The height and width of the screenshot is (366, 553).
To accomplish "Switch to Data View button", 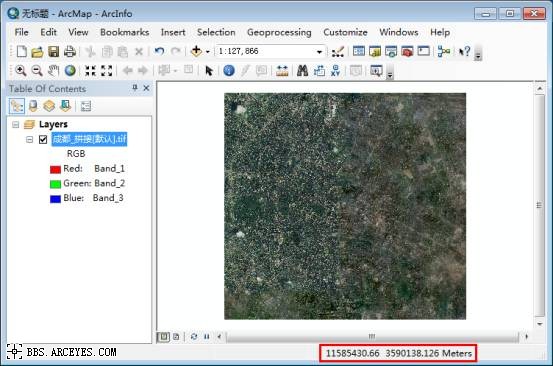I will [163, 337].
